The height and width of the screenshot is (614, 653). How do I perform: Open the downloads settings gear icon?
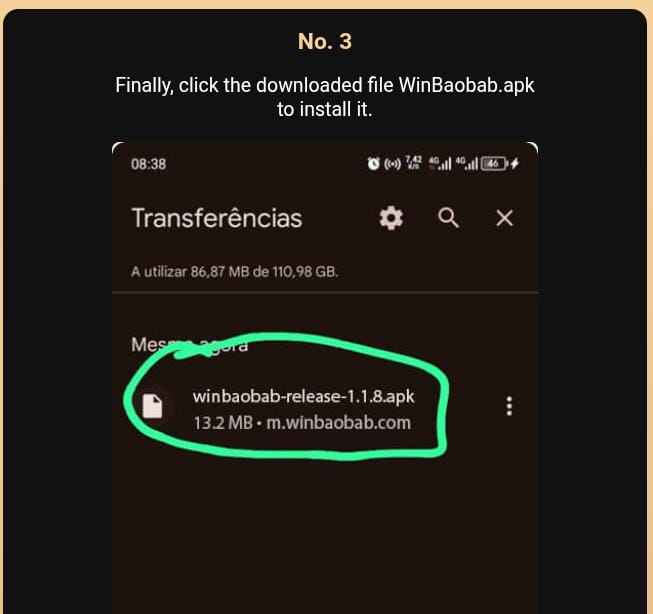coord(391,217)
